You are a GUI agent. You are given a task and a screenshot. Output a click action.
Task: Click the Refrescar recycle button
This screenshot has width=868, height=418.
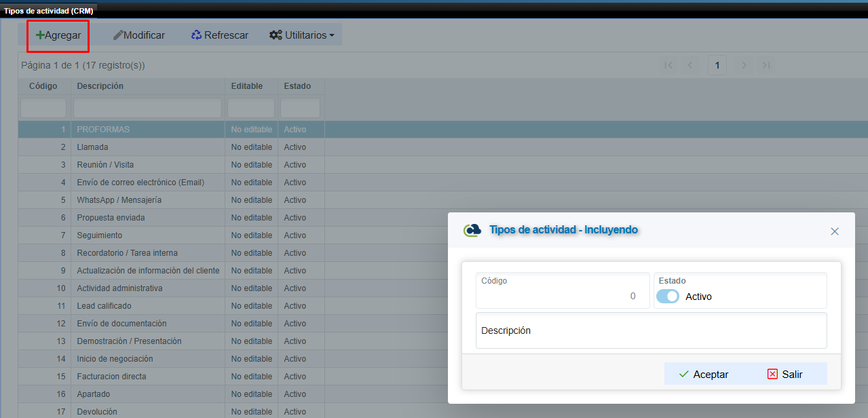click(219, 35)
